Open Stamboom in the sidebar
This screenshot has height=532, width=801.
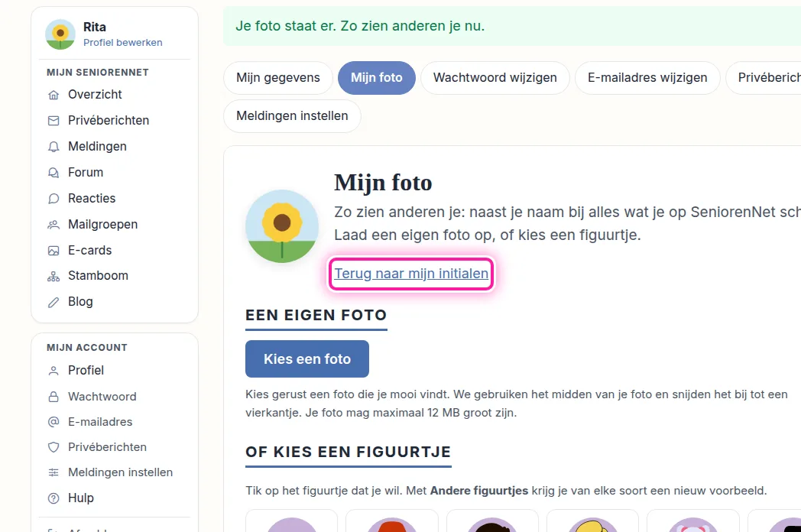[x=98, y=276]
